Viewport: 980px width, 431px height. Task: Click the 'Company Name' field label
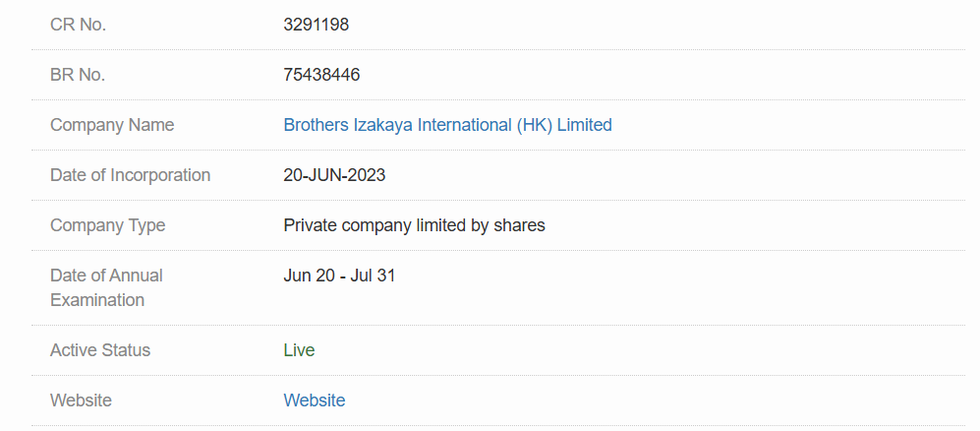point(112,125)
